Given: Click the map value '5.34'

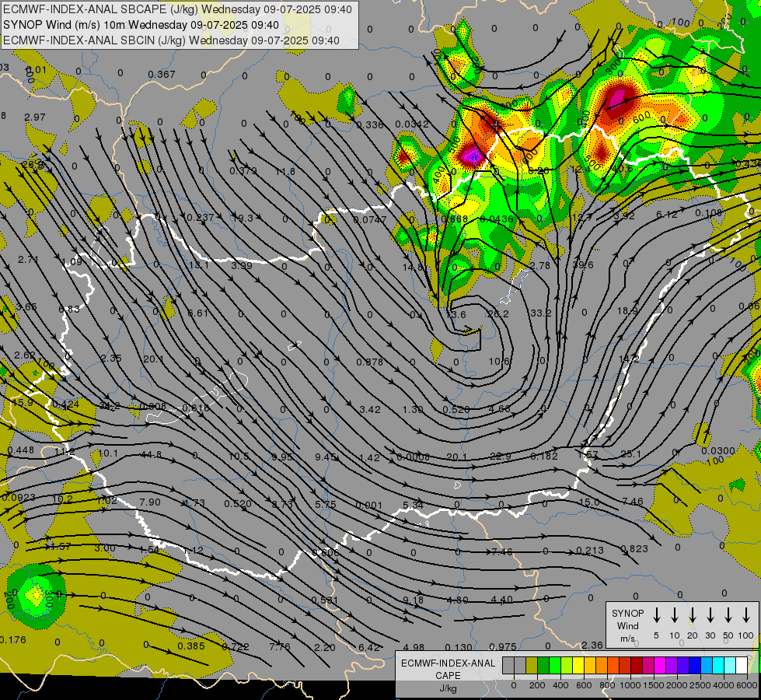Looking at the screenshot, I should click(413, 506).
